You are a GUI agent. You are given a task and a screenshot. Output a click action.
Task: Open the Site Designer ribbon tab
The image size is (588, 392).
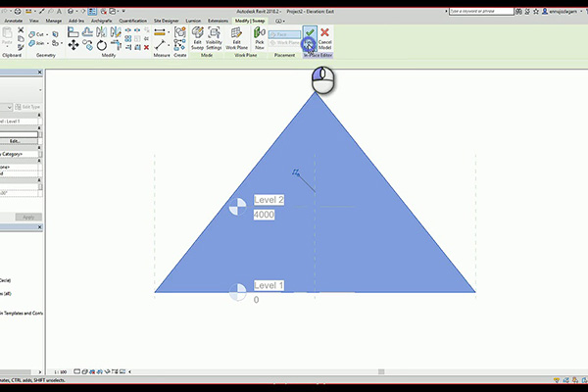tap(167, 21)
